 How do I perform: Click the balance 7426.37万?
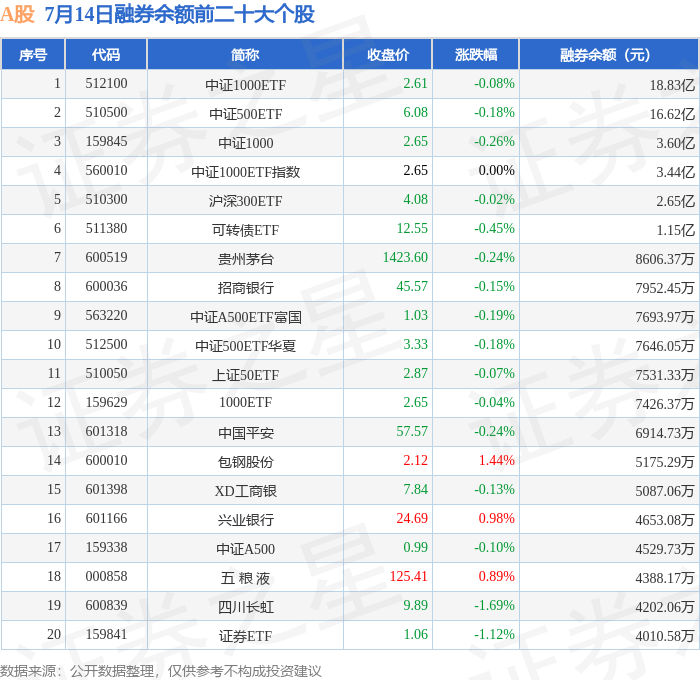point(665,404)
